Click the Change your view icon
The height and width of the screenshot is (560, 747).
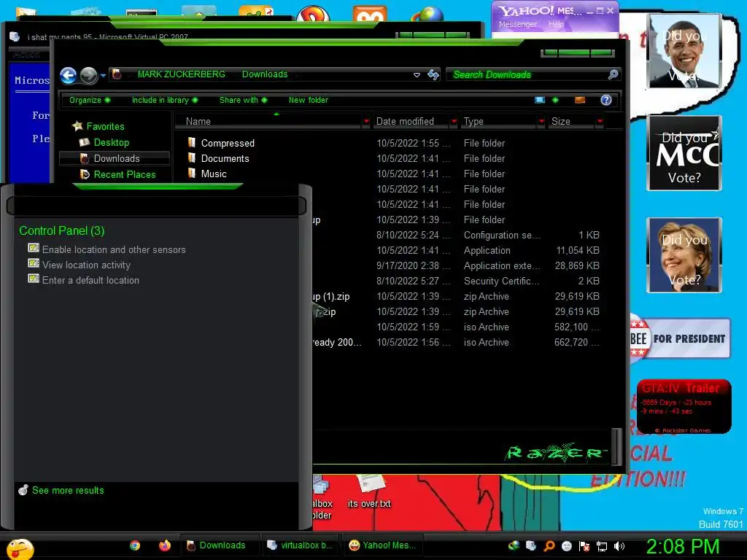click(540, 100)
